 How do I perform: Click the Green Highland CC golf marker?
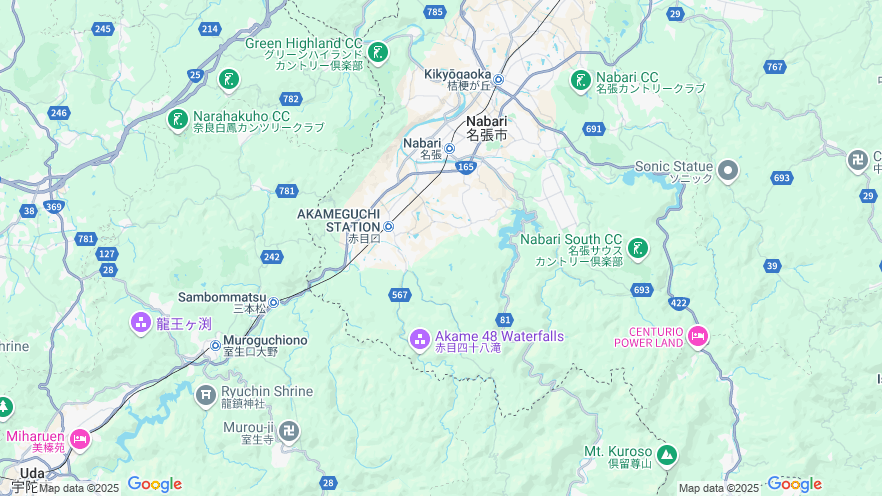pos(378,53)
